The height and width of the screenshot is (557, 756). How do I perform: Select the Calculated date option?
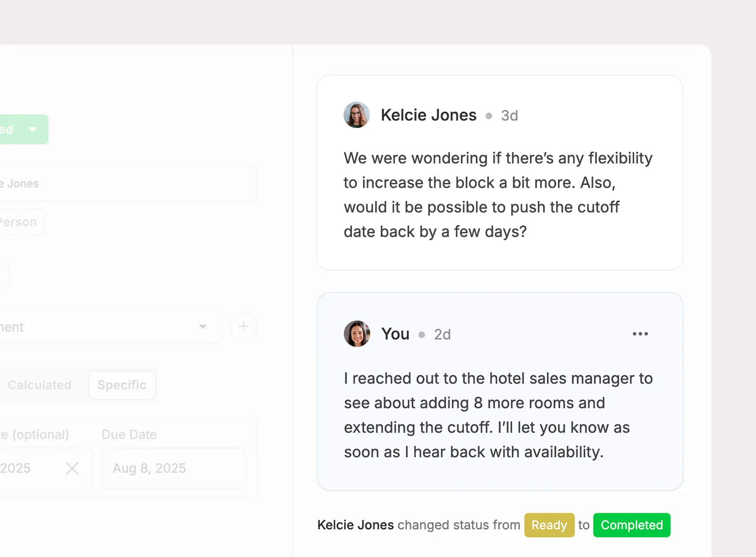click(x=40, y=385)
